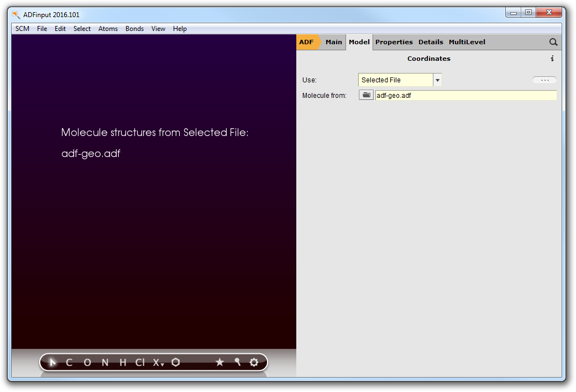Image resolution: width=576 pixels, height=392 pixels.
Task: Pick the Carbon atom tool
Action: point(69,363)
